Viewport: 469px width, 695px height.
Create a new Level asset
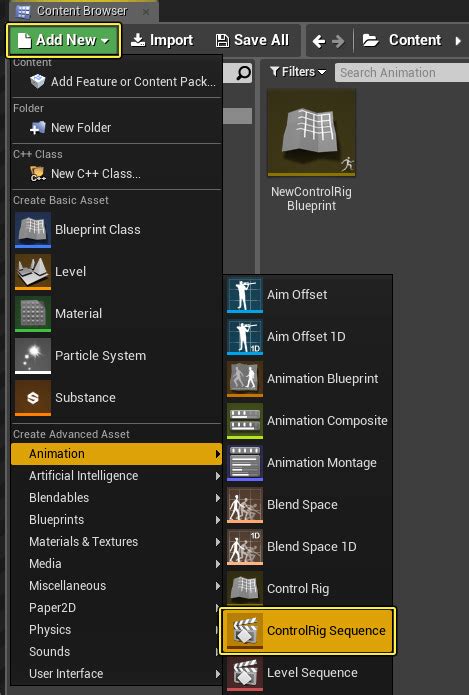[x=116, y=271]
